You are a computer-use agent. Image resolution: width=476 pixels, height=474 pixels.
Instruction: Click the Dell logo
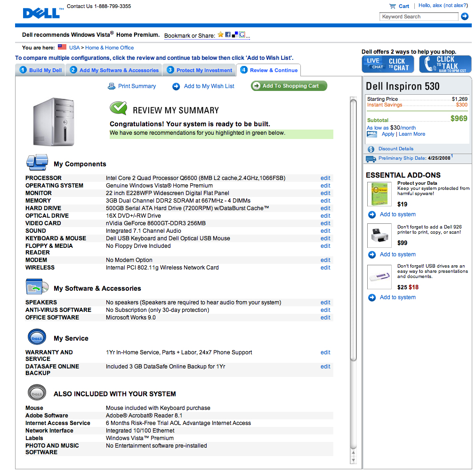(x=41, y=13)
